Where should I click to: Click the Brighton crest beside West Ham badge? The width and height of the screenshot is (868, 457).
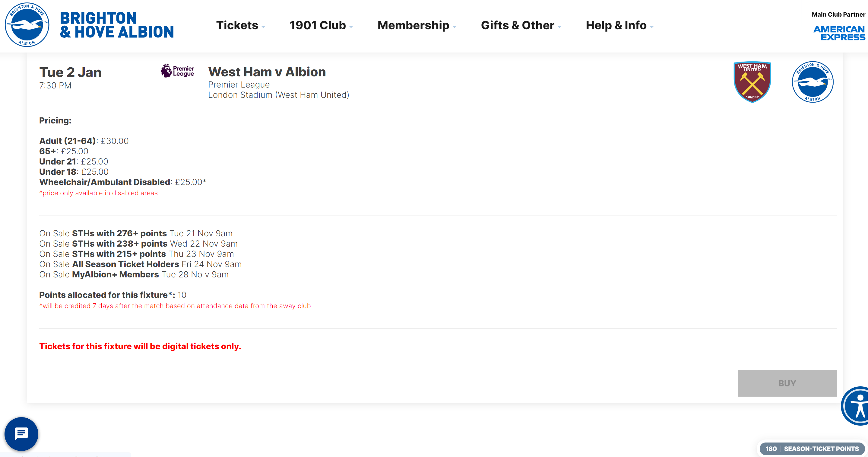coord(813,81)
